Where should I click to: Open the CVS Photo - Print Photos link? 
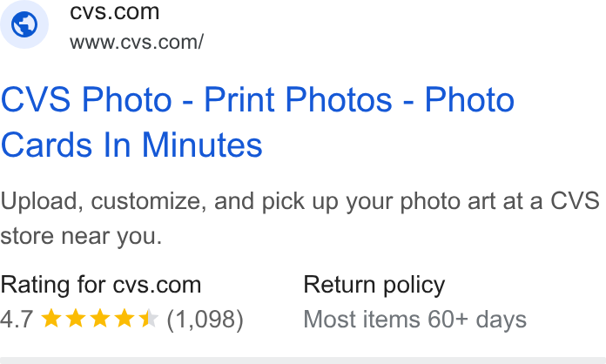point(258,99)
